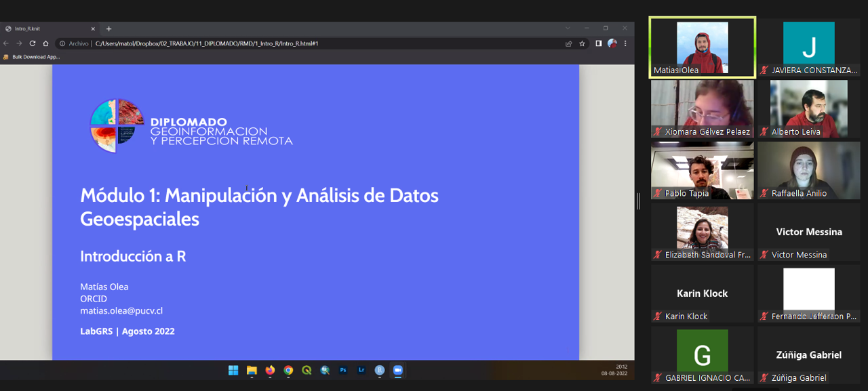868x391 pixels.
Task: Click the Zoom icon in taskbar
Action: (x=398, y=370)
